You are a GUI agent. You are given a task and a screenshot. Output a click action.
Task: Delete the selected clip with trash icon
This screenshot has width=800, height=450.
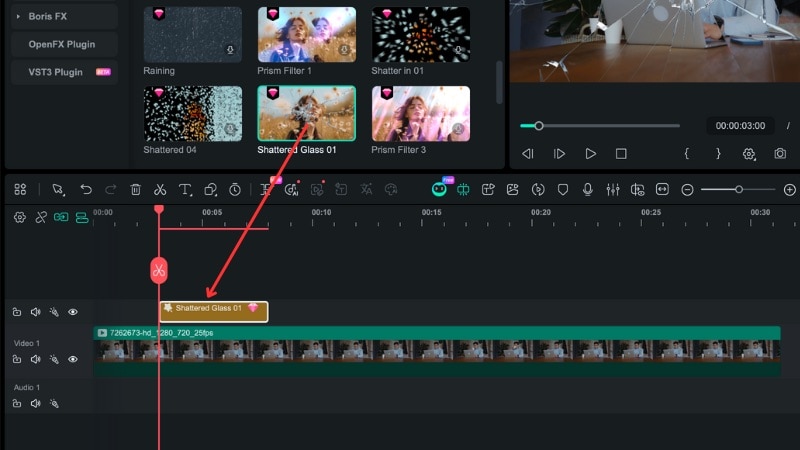pyautogui.click(x=135, y=190)
